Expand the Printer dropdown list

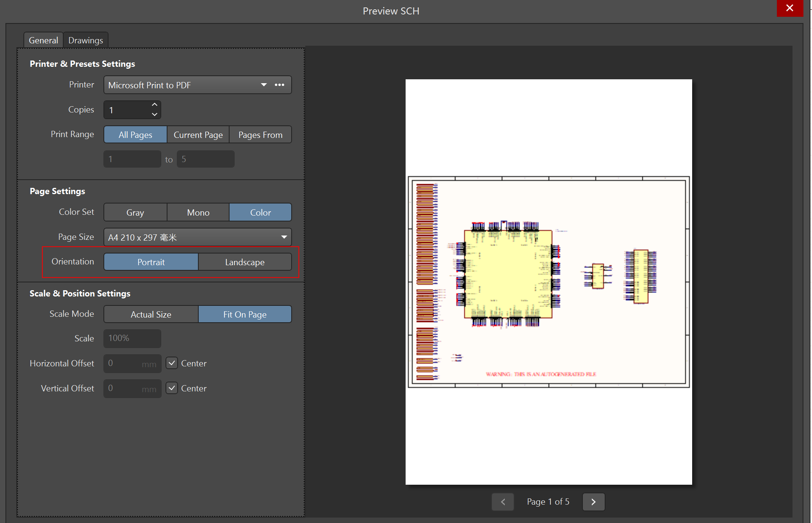pos(264,85)
